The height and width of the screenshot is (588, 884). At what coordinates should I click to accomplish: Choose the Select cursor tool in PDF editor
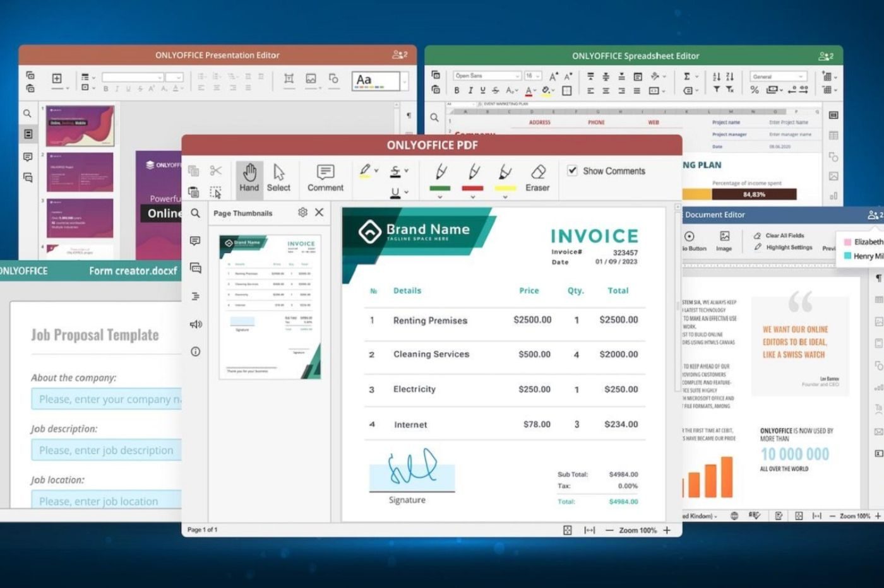(278, 178)
